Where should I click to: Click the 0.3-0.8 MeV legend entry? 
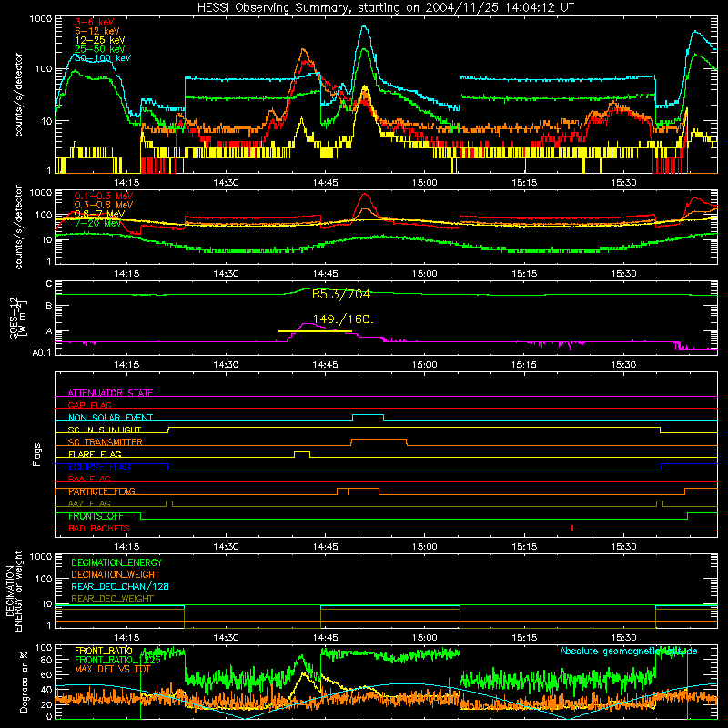104,205
